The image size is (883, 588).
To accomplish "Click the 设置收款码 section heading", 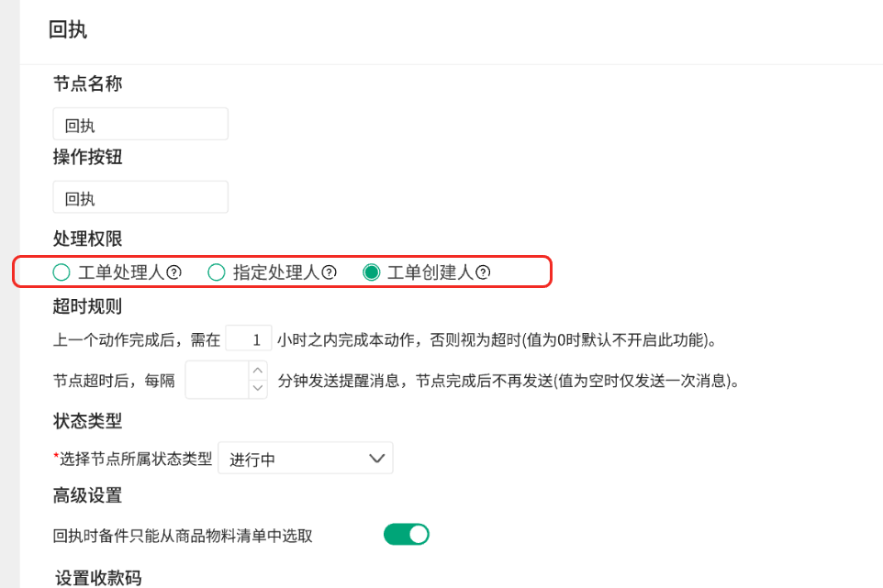I will tap(98, 577).
